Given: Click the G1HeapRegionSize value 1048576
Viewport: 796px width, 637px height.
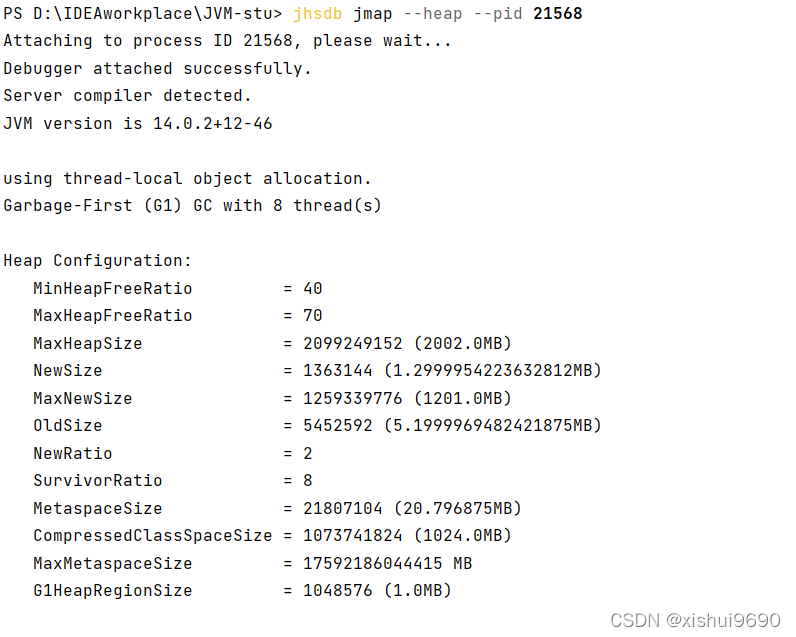Looking at the screenshot, I should pyautogui.click(x=338, y=590).
